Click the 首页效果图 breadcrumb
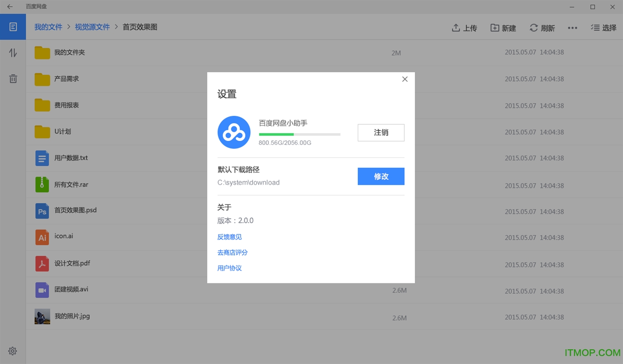 tap(140, 27)
